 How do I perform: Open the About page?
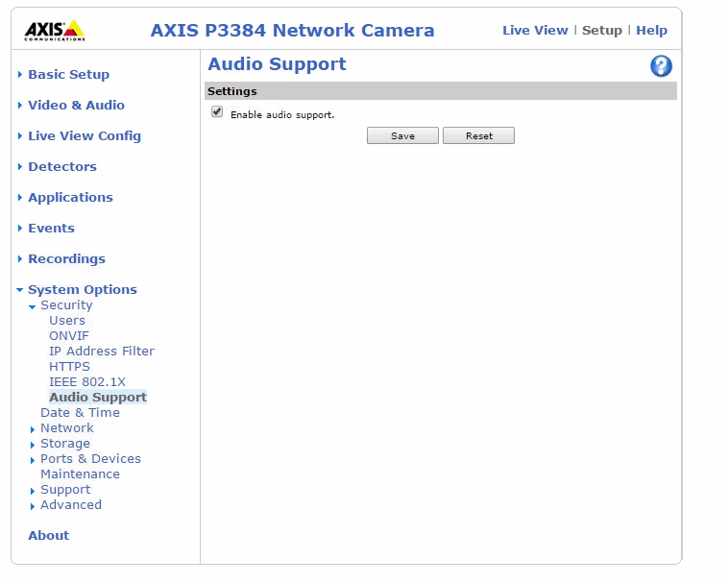click(x=48, y=535)
